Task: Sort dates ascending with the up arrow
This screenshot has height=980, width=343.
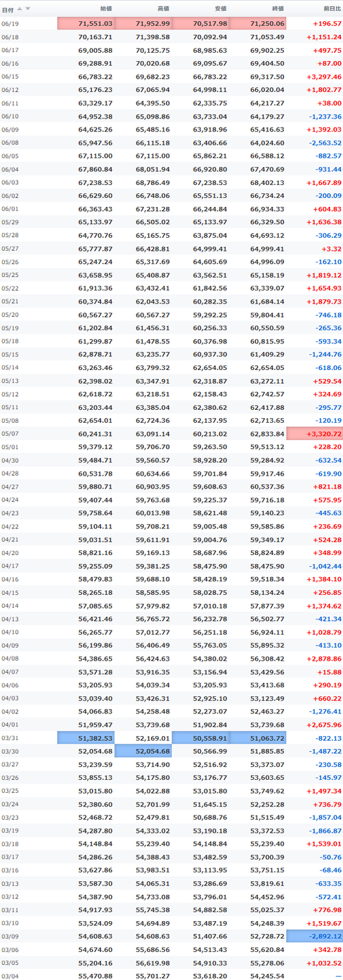Action: 19,9
